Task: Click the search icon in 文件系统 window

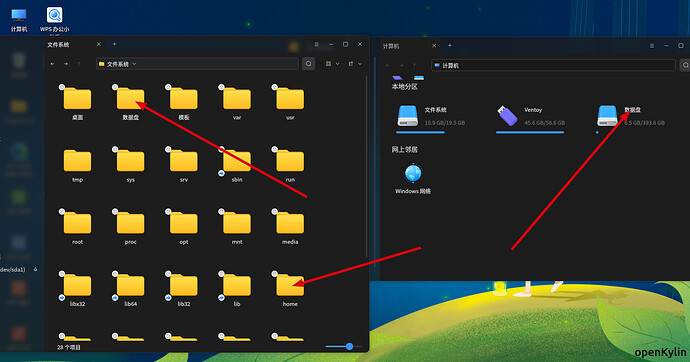Action: [x=308, y=64]
